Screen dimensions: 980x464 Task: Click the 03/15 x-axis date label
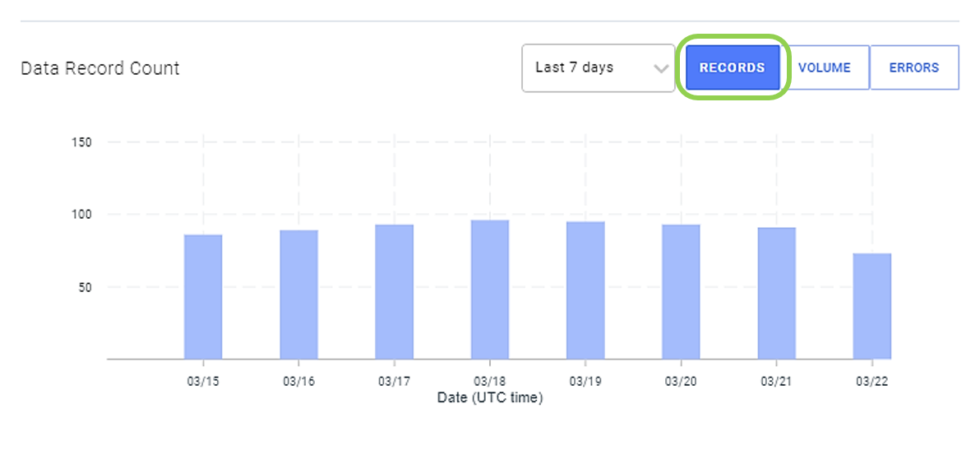point(202,382)
